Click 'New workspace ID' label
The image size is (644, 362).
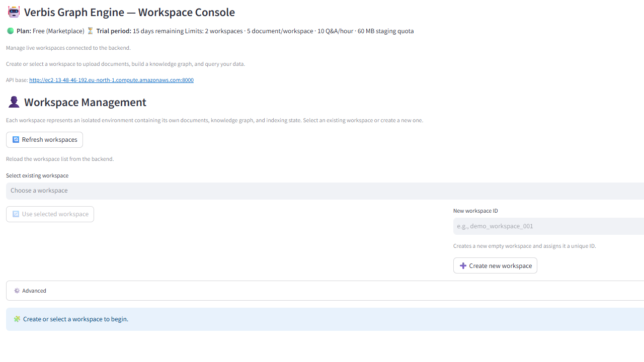[x=475, y=211]
